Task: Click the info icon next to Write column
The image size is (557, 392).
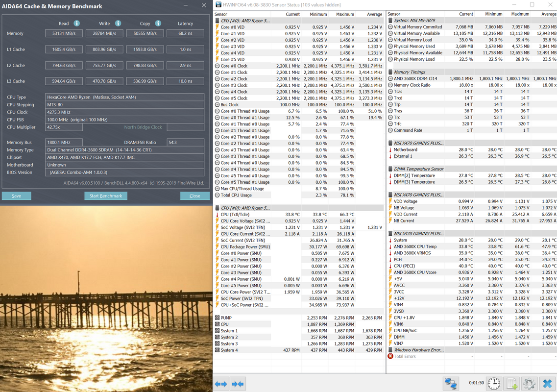Action: click(x=118, y=24)
